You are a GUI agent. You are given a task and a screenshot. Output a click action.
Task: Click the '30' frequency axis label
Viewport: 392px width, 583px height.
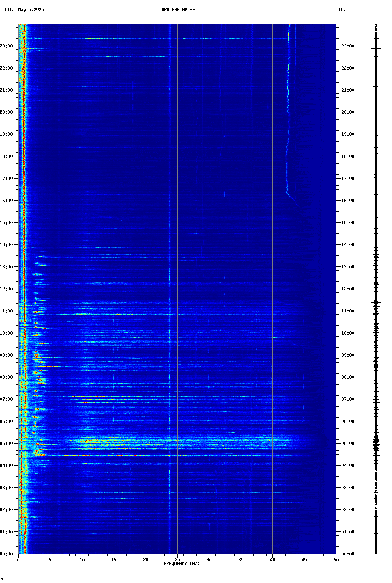tap(209, 560)
